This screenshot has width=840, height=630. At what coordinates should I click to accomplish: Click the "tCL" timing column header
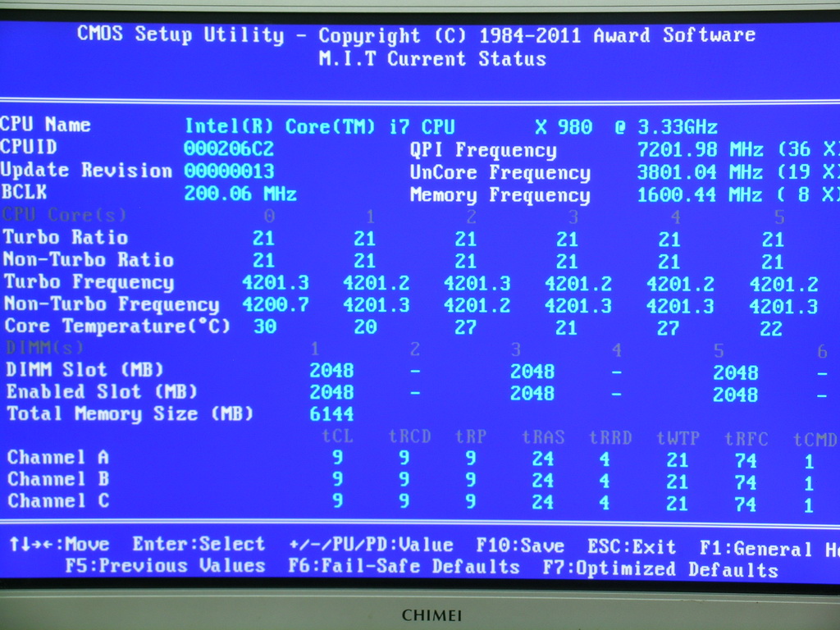click(337, 436)
